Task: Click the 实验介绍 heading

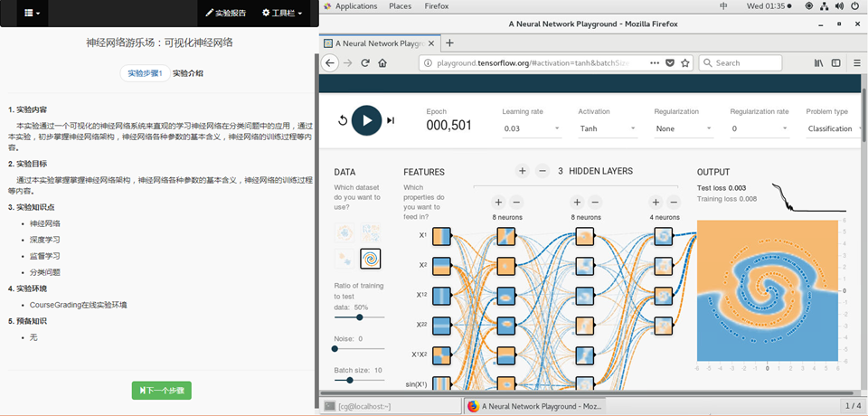Action: pyautogui.click(x=188, y=73)
